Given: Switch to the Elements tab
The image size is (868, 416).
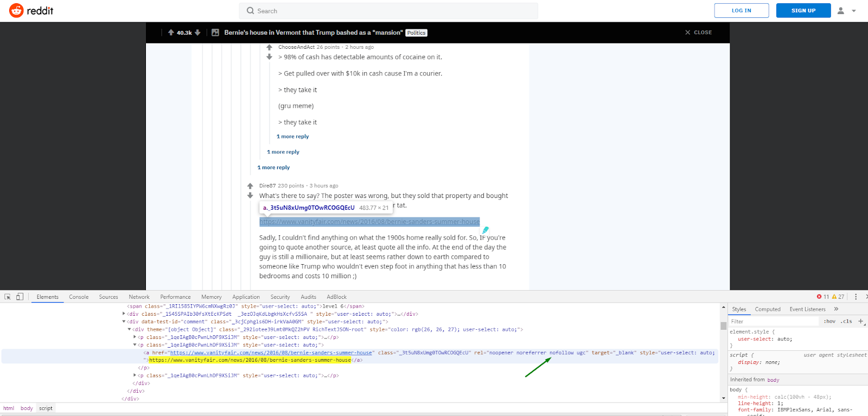Looking at the screenshot, I should click(48, 297).
